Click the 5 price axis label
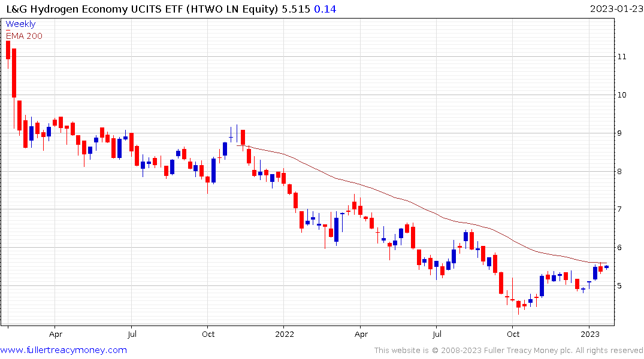The height and width of the screenshot is (359, 644). [620, 285]
